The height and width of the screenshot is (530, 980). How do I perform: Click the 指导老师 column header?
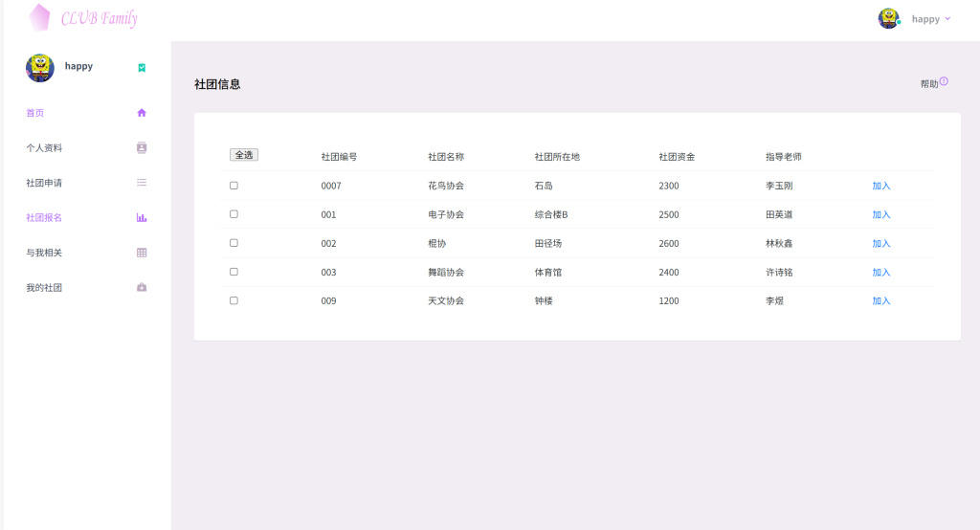coord(784,157)
